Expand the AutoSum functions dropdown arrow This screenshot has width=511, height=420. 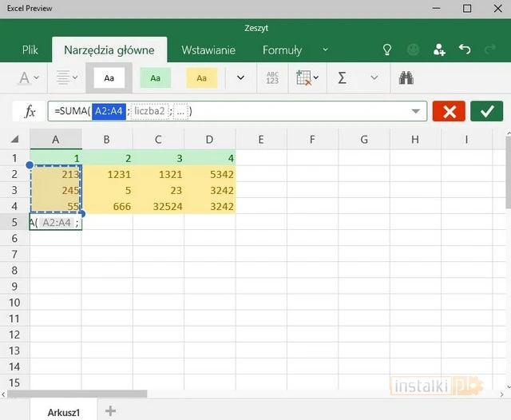click(374, 78)
